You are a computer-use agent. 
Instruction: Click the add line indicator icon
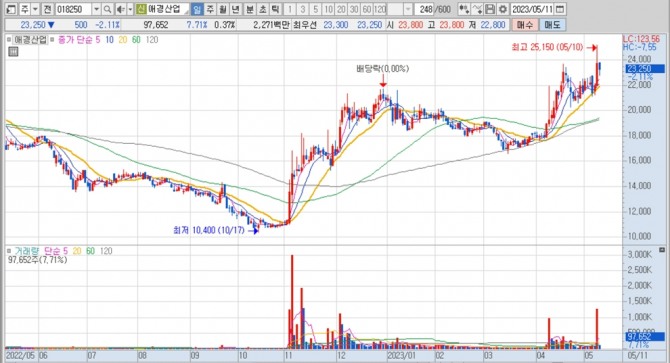pyautogui.click(x=478, y=9)
